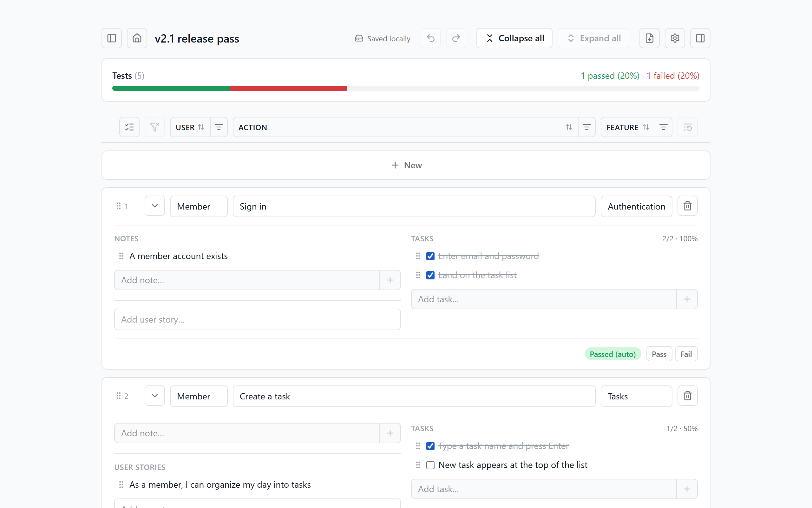Click Expand all button
Viewport: 812px width, 508px height.
tap(593, 38)
